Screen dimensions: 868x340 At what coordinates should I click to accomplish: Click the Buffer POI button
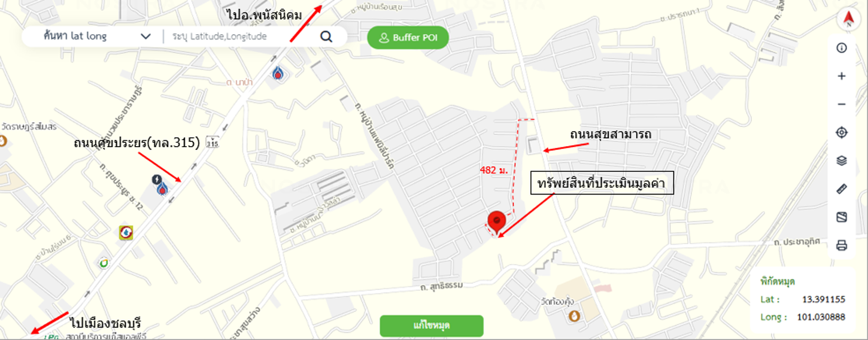(x=408, y=38)
